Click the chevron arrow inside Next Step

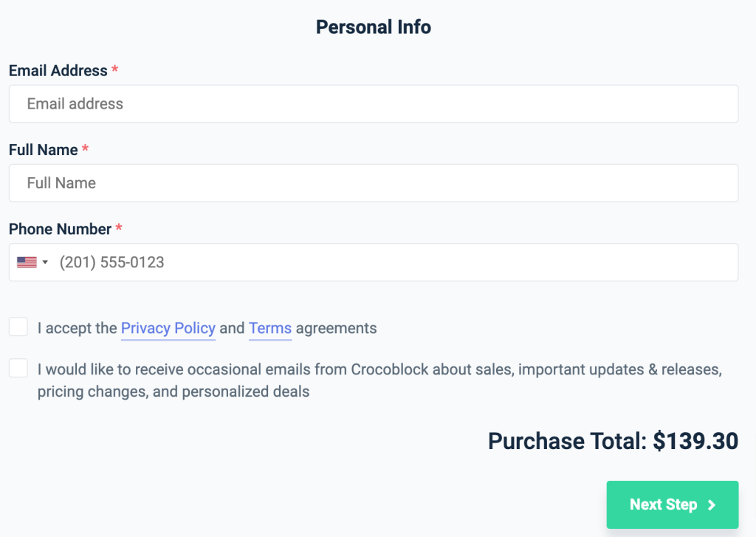click(711, 504)
